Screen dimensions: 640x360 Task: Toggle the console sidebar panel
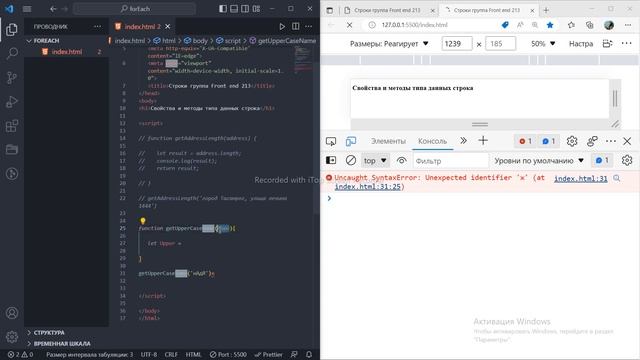pyautogui.click(x=331, y=160)
